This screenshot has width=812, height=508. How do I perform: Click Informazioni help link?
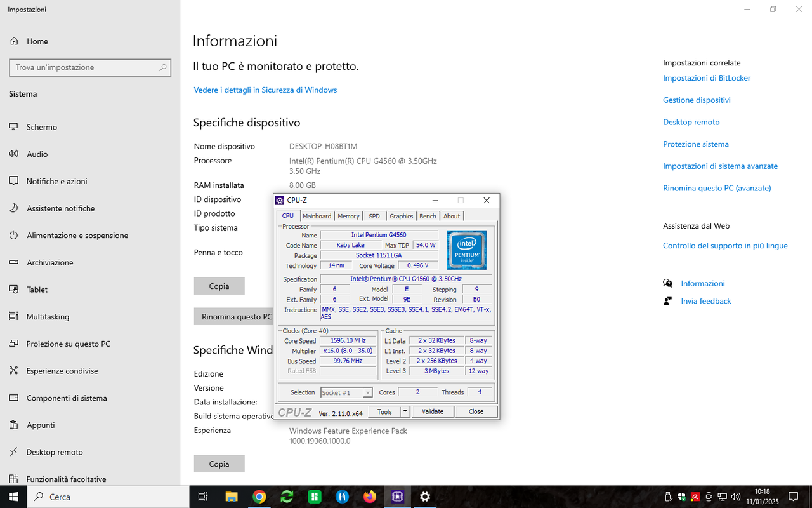coord(702,284)
